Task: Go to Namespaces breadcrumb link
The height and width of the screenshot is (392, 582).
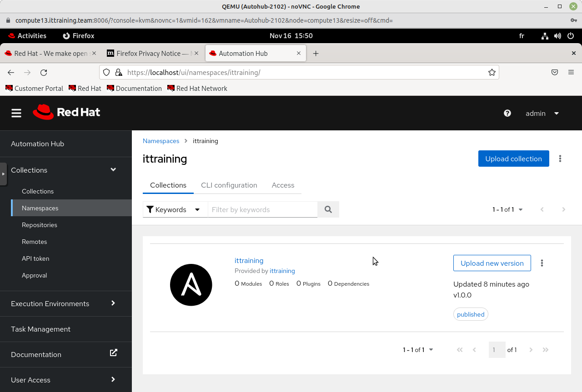Action: tap(161, 141)
